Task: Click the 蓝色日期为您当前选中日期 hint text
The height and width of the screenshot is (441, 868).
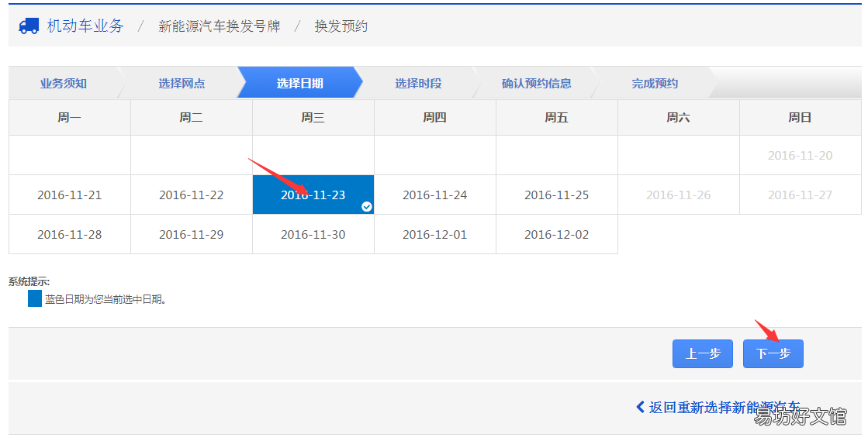Action: 105,299
